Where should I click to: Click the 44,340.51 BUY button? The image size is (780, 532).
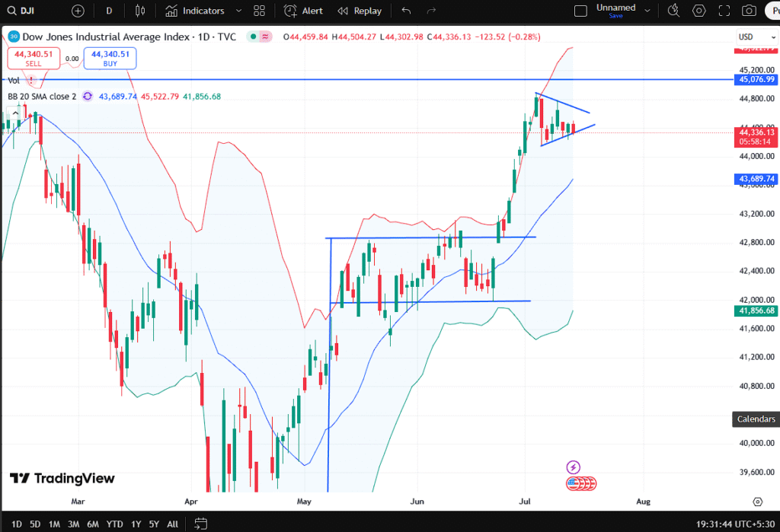tap(110, 58)
